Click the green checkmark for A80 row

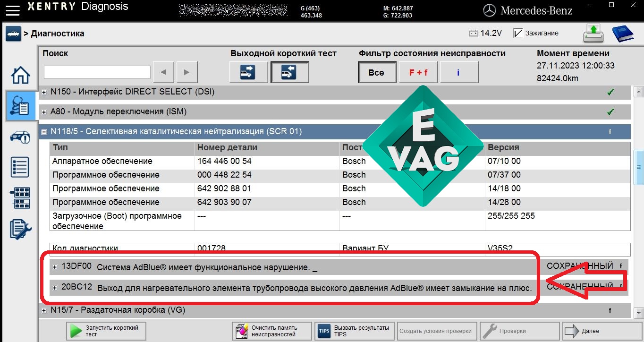(x=610, y=112)
